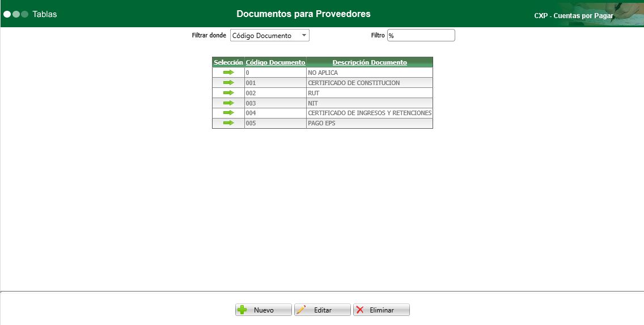Open the Filtrar donde dropdown
This screenshot has height=325, width=644.
pyautogui.click(x=269, y=35)
